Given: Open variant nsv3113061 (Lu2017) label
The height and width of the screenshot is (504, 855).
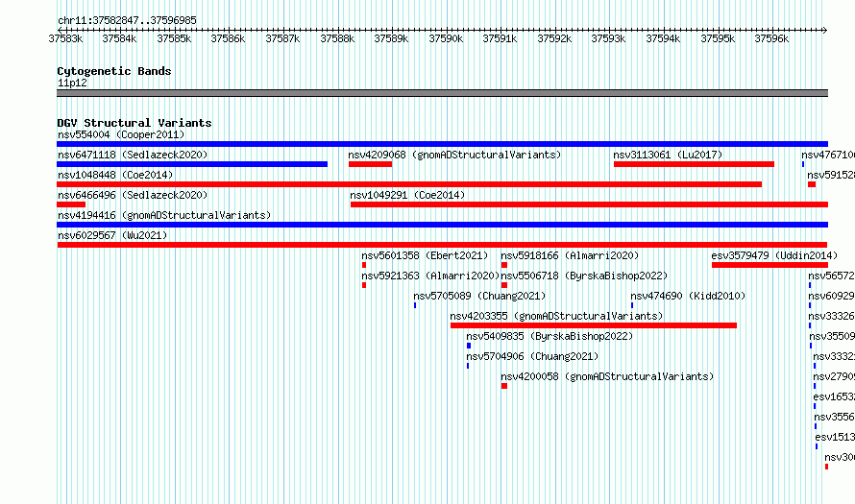Looking at the screenshot, I should (x=668, y=155).
